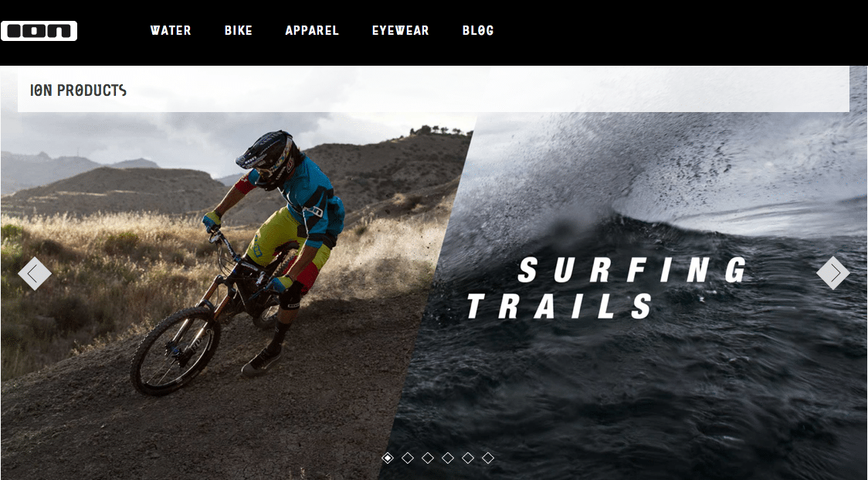
Task: Visit the BLOG page
Action: click(478, 30)
